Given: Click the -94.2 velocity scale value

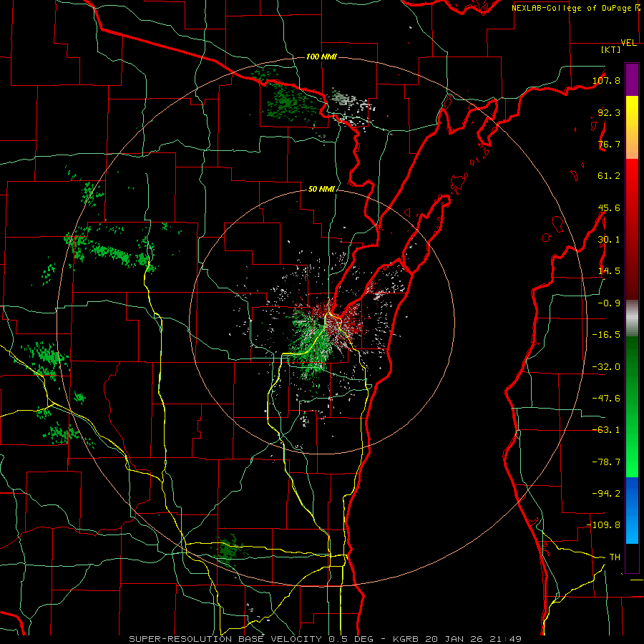Looking at the screenshot, I should pyautogui.click(x=606, y=494).
